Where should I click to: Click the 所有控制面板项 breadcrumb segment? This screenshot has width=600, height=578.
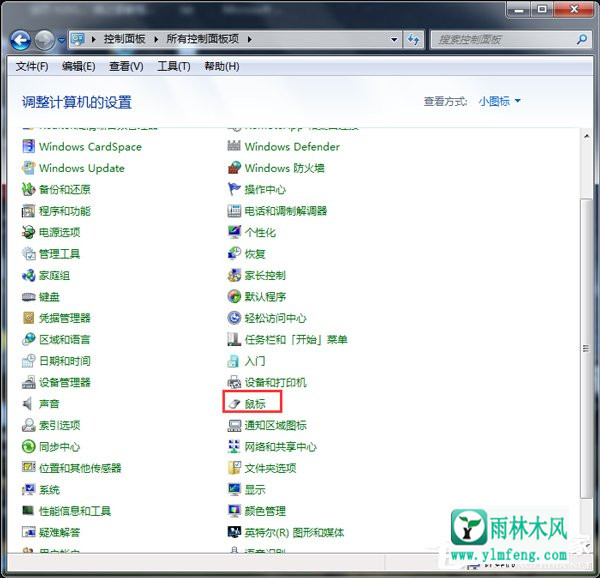coord(202,39)
